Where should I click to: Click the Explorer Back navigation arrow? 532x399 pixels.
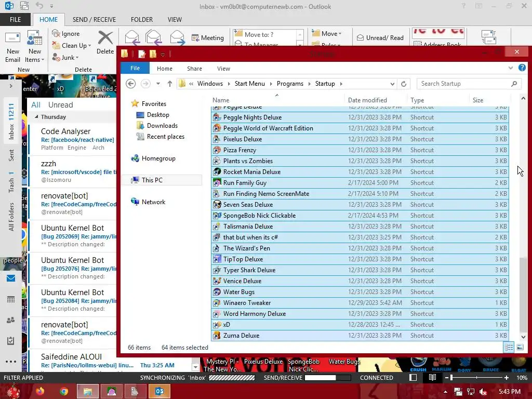pyautogui.click(x=131, y=84)
